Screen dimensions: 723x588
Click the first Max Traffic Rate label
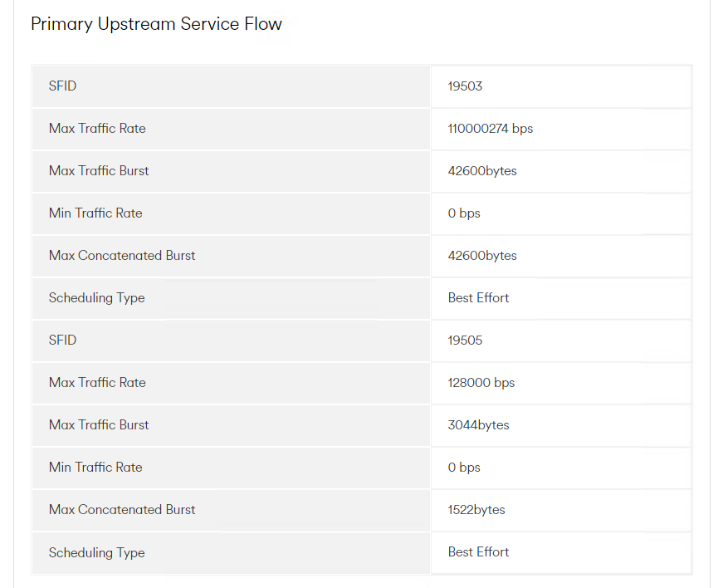(x=97, y=129)
